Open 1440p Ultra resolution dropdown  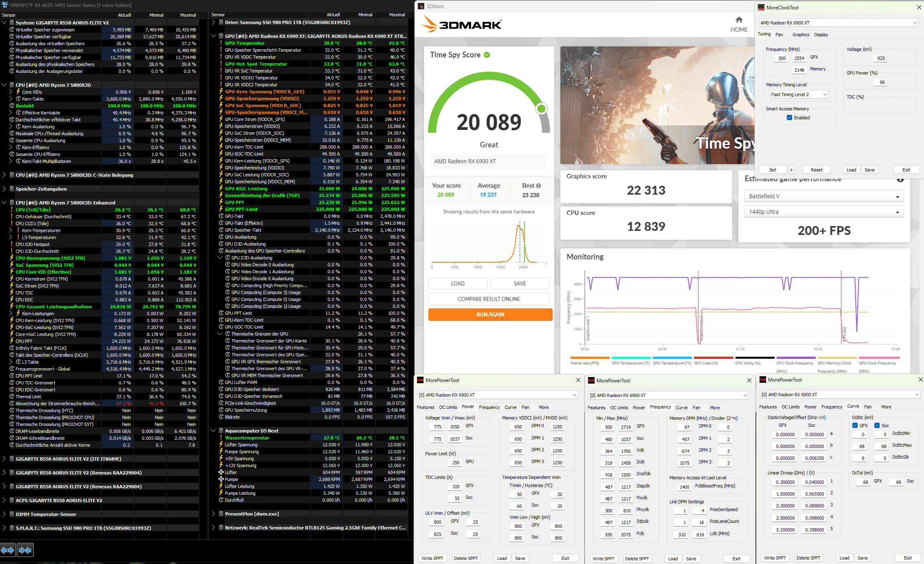(824, 212)
